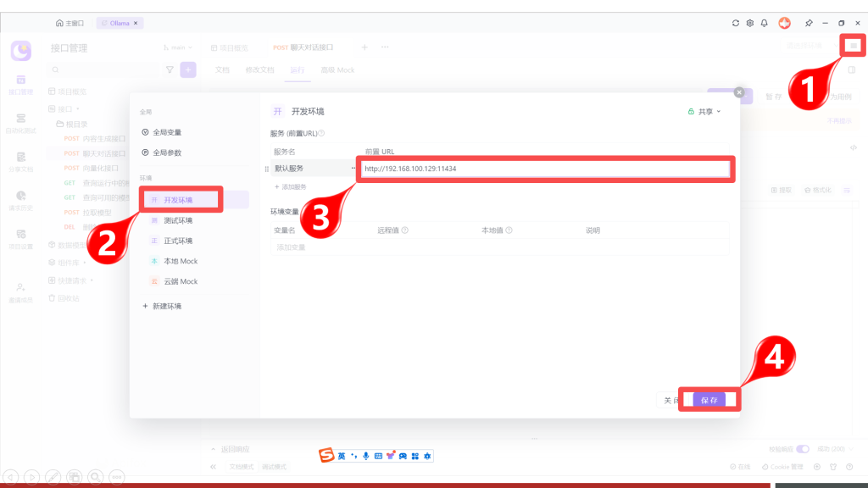
Task: Click the Sogou voice input microphone icon
Action: coord(365,456)
